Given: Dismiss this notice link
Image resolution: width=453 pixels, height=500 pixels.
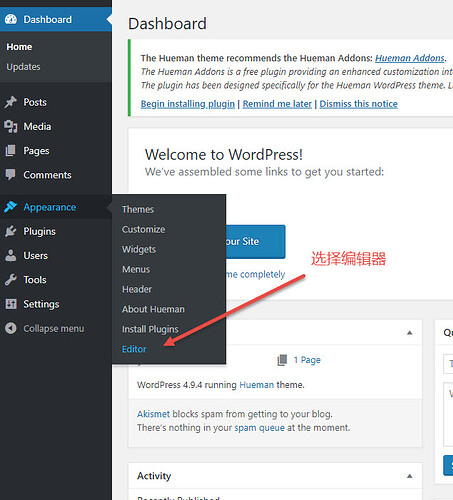Looking at the screenshot, I should coord(359,104).
